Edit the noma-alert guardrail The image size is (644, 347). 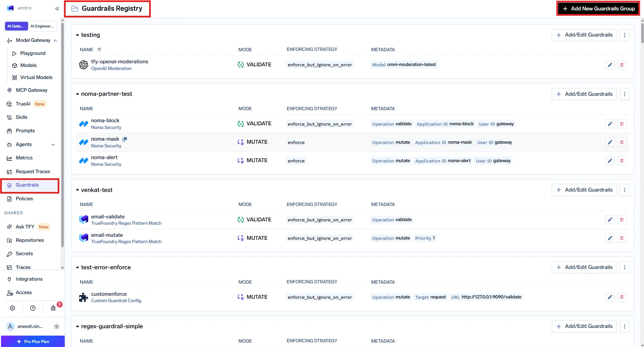click(610, 161)
